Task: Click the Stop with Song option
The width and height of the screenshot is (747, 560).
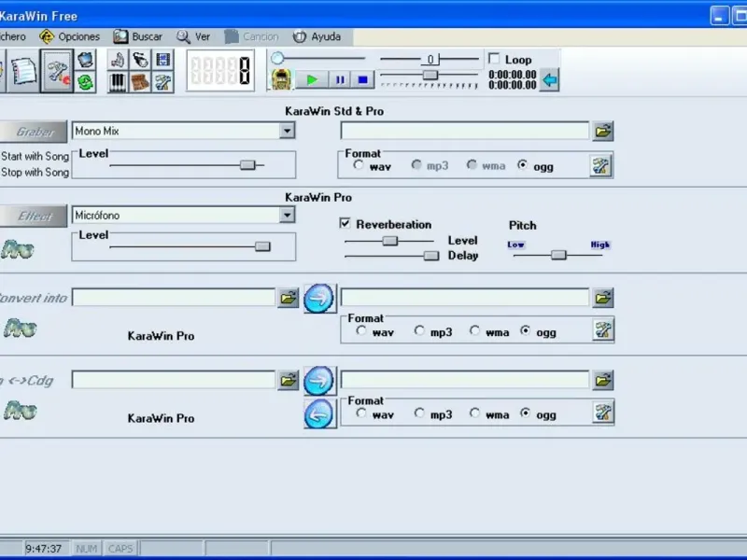Action: [35, 173]
